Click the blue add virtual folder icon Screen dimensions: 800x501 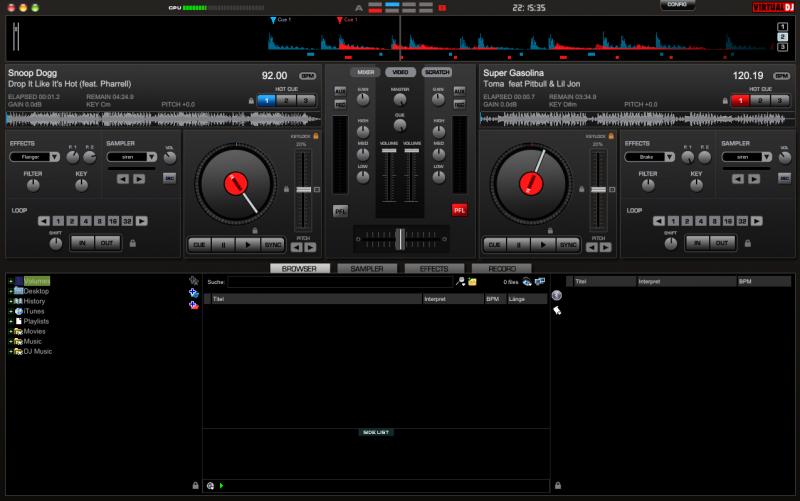coord(193,293)
